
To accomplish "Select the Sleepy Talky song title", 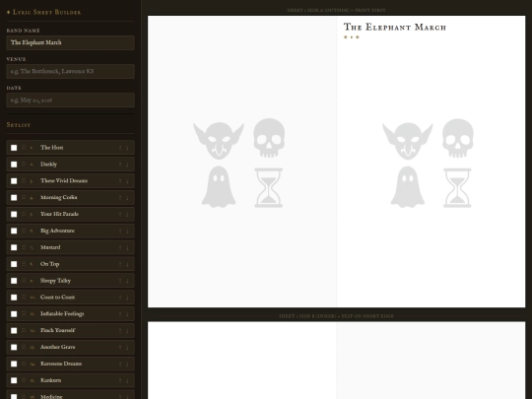I will coord(55,281).
